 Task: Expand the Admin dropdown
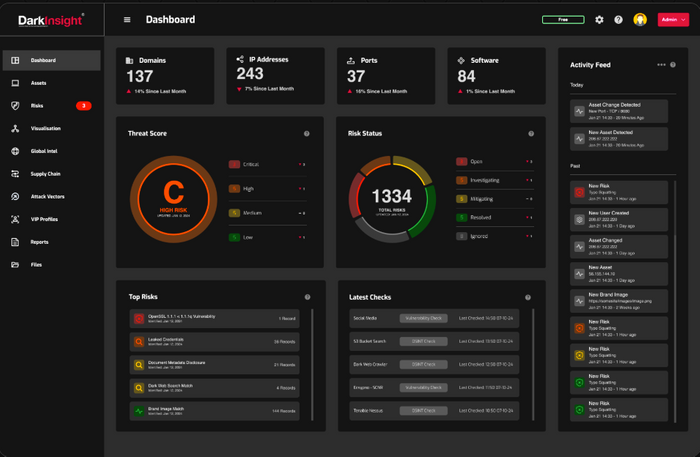pyautogui.click(x=673, y=20)
